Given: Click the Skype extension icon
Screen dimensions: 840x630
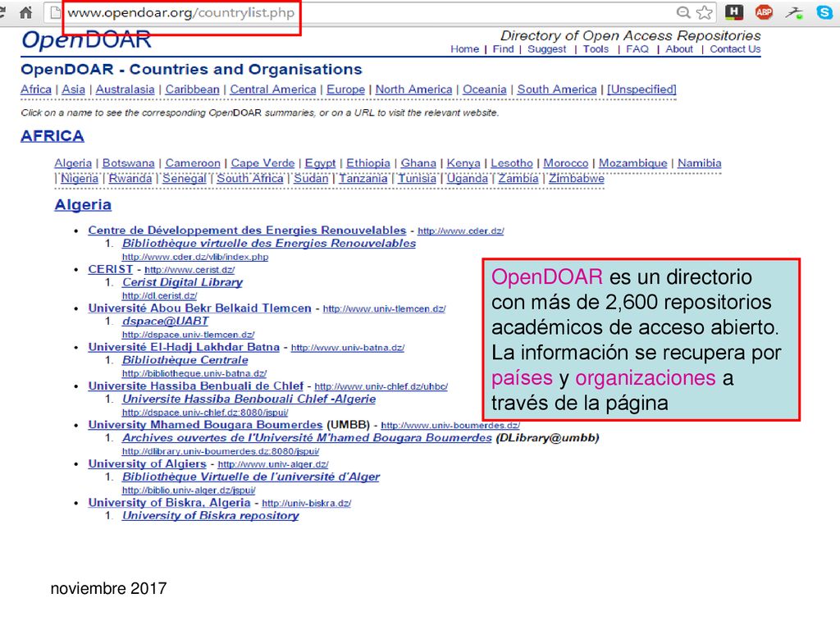Looking at the screenshot, I should 824,12.
